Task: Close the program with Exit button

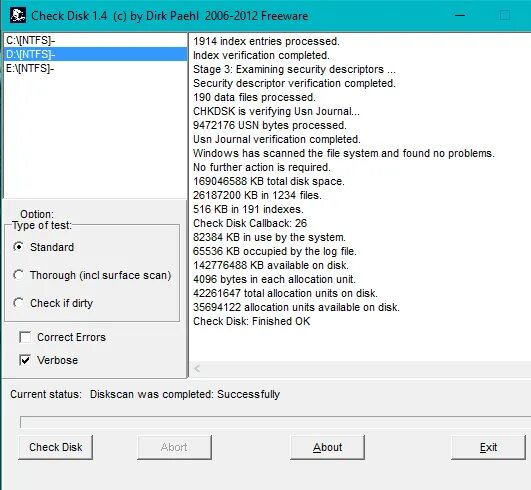Action: click(488, 447)
